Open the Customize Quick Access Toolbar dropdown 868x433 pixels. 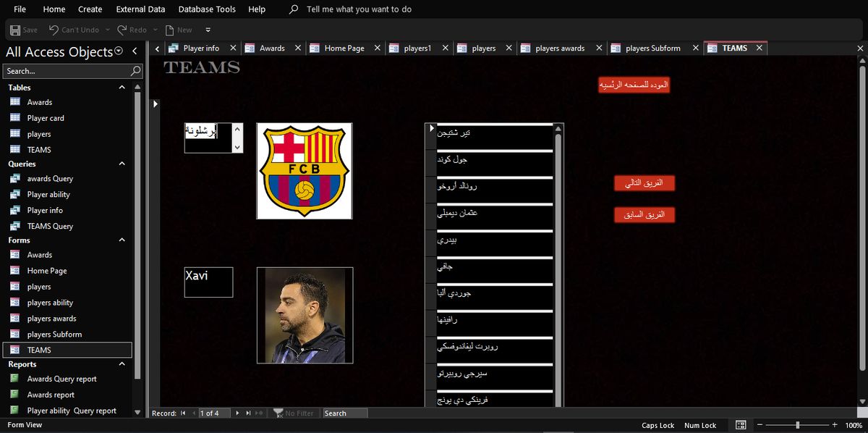pos(208,30)
